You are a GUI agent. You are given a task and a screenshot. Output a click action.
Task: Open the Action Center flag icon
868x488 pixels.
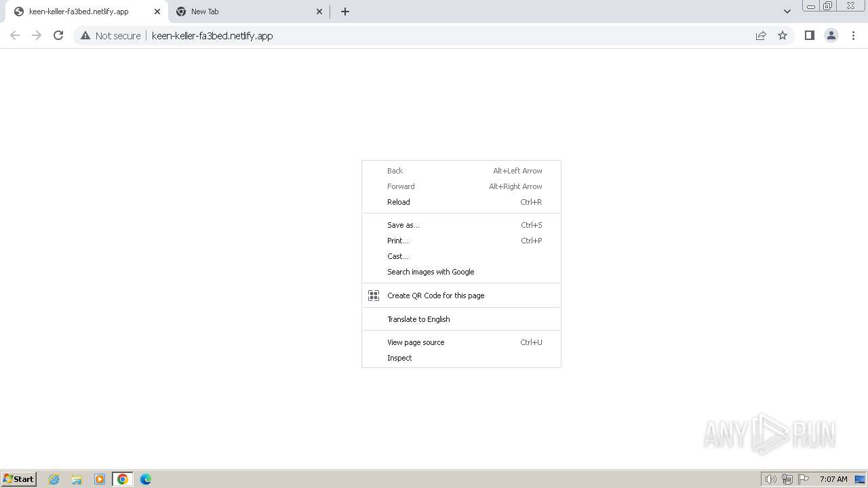(804, 479)
